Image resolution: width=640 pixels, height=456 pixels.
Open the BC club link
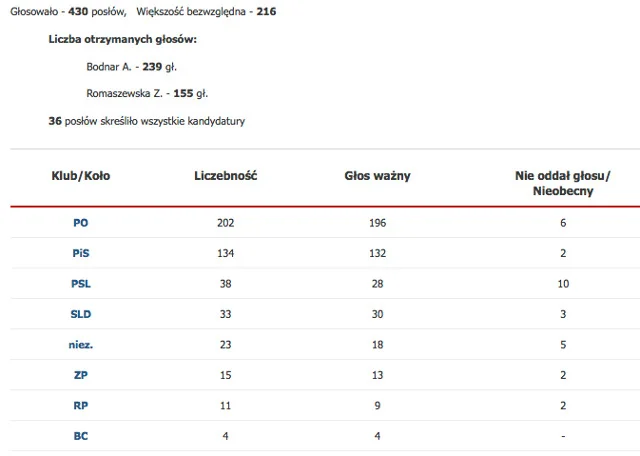[x=80, y=436]
